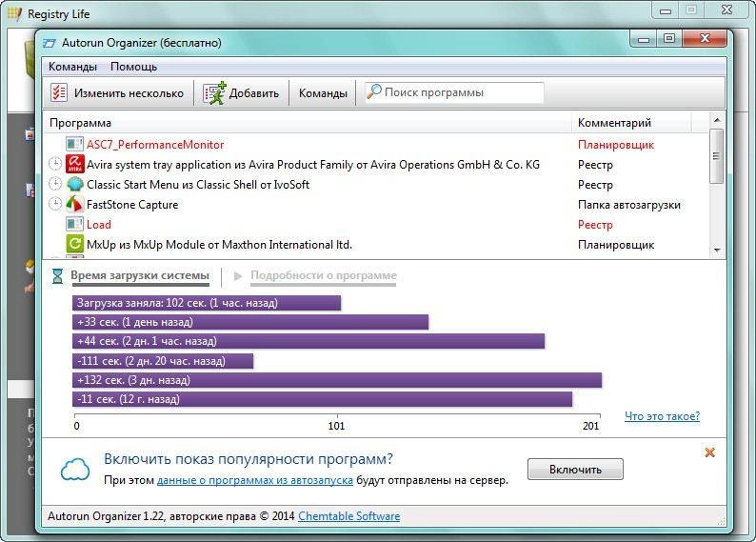This screenshot has width=756, height=542.
Task: Click the Загрузка заняла: 102 сек. bar
Action: coord(207,303)
